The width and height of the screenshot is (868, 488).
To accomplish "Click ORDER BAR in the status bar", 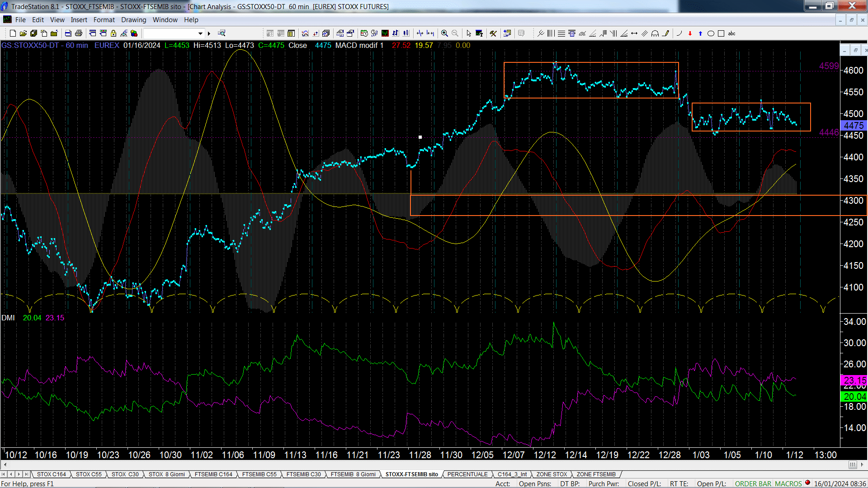I will coord(753,483).
